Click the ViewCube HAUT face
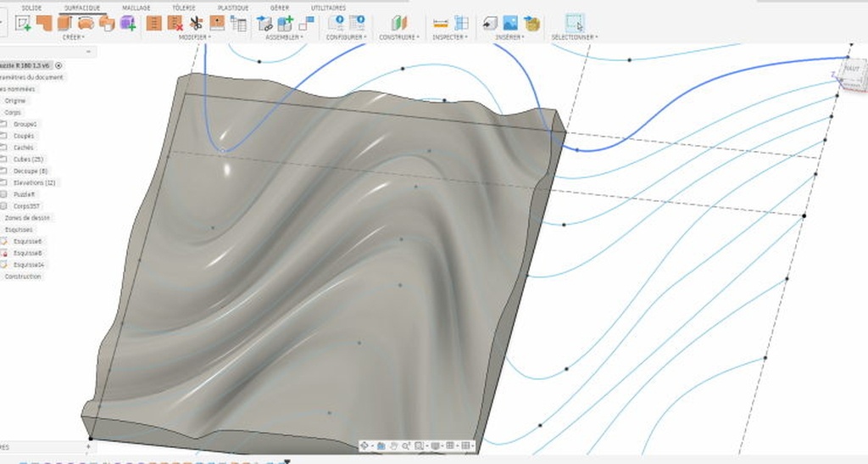The image size is (868, 464). (852, 69)
